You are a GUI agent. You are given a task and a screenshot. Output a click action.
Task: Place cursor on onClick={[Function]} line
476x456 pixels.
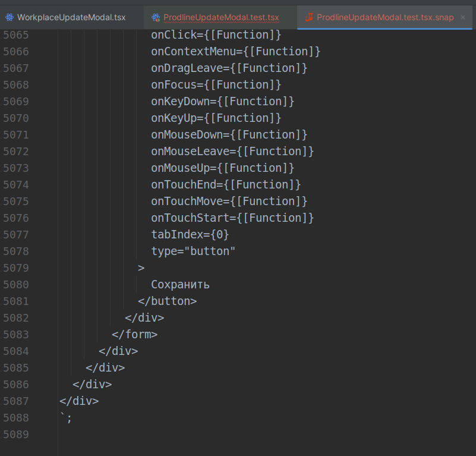(x=216, y=35)
